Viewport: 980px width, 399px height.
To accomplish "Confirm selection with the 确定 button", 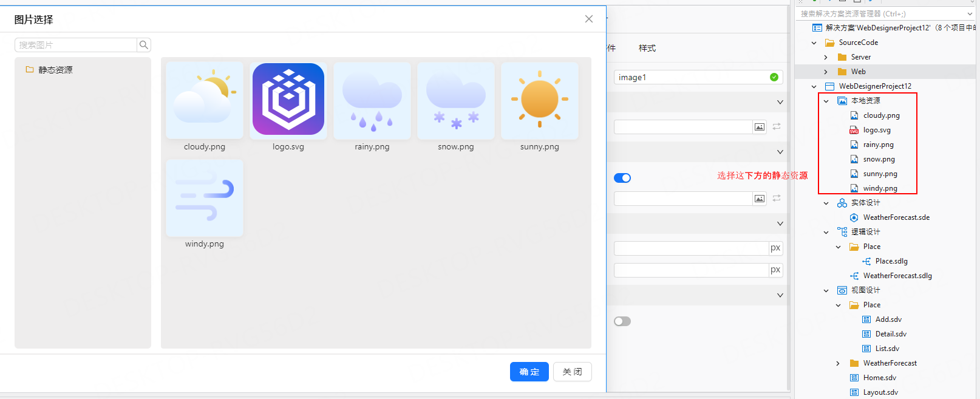I will (x=529, y=372).
